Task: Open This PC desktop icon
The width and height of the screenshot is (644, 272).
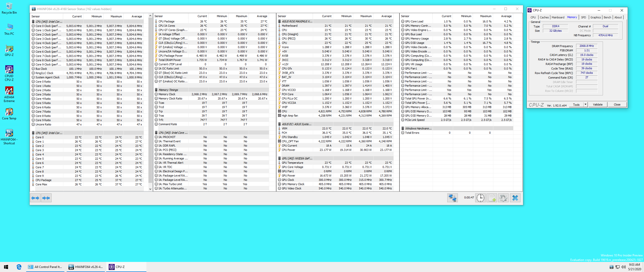Action: coord(9,29)
